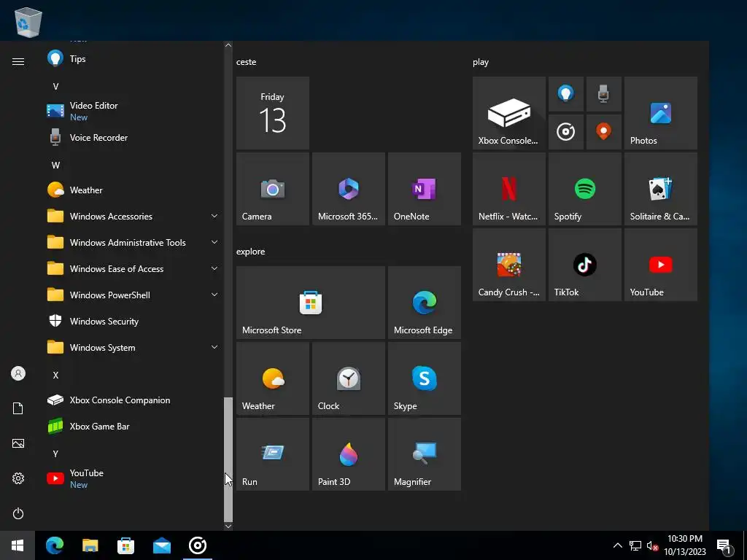Click the app list scroll down arrow
Viewport: 747px width, 560px height.
click(x=228, y=526)
